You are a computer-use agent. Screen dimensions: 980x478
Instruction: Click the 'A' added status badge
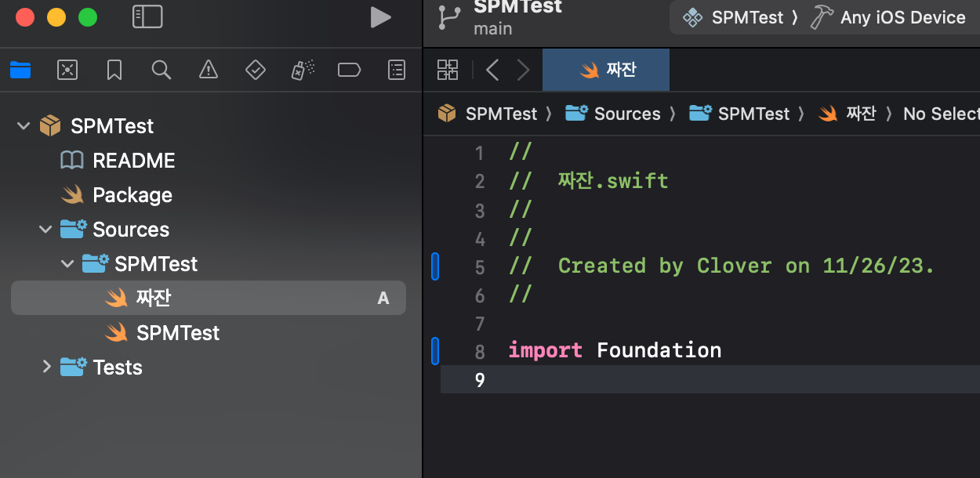click(383, 298)
